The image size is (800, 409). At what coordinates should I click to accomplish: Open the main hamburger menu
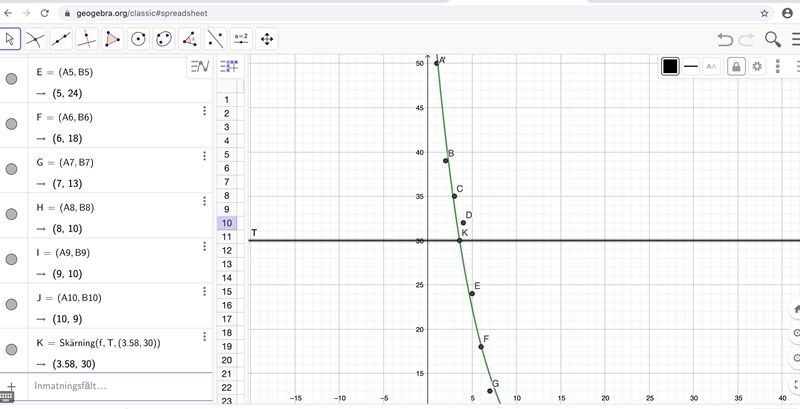click(x=796, y=39)
